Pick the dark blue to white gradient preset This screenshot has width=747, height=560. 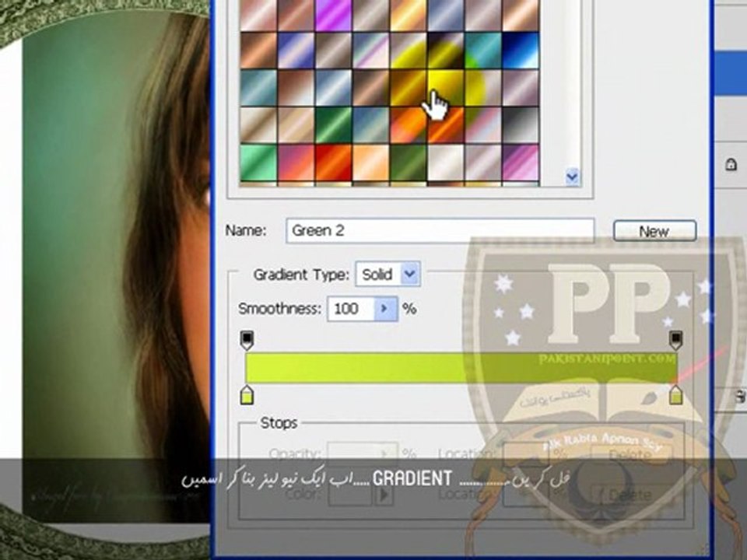click(x=521, y=51)
